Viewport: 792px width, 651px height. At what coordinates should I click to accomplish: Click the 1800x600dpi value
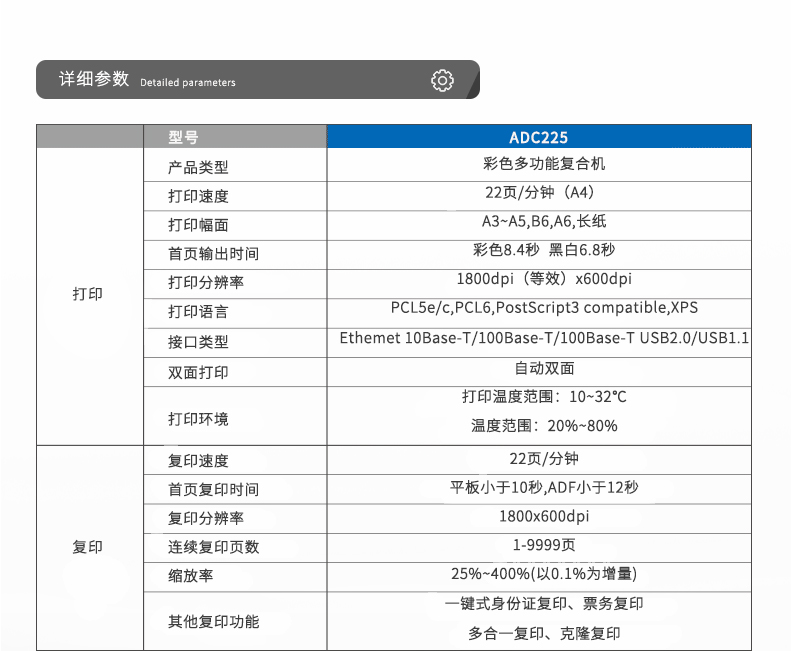coord(544,516)
